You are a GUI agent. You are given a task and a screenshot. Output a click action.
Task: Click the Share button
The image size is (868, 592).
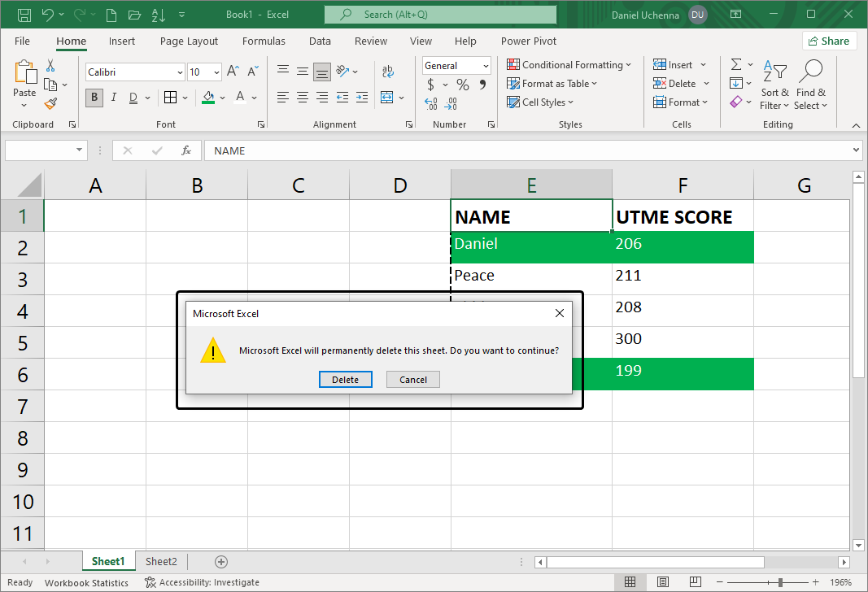(x=829, y=40)
